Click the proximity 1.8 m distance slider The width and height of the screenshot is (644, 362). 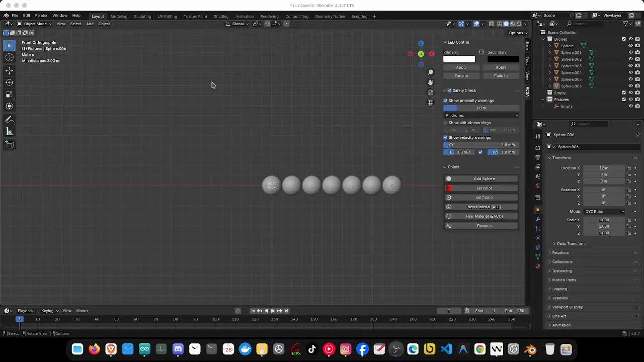coord(481,108)
